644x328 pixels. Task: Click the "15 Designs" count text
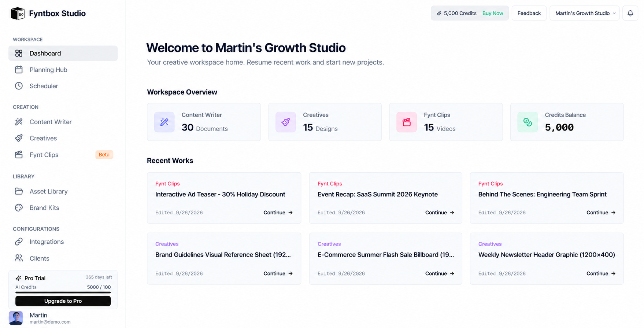click(x=320, y=128)
